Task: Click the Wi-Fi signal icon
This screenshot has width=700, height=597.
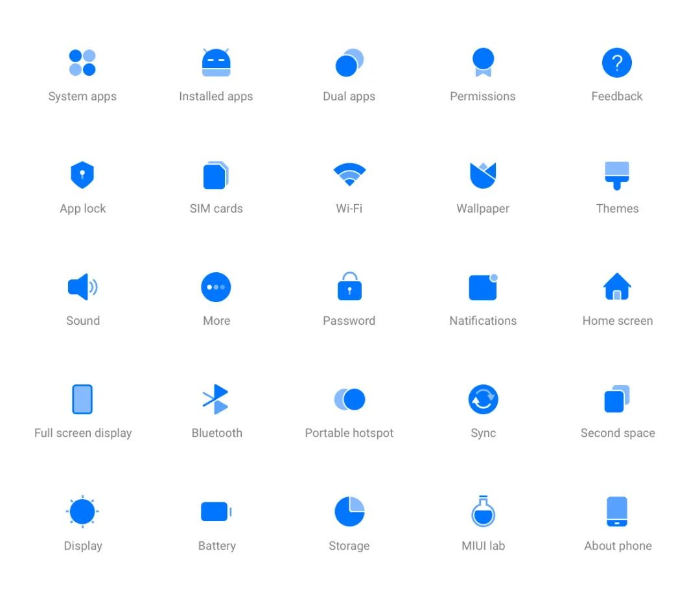Action: (349, 174)
